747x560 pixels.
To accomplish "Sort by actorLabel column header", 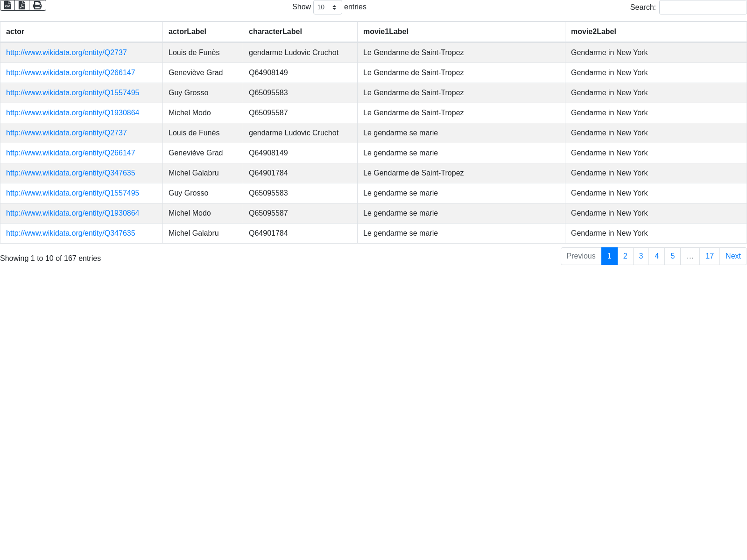I will pyautogui.click(x=187, y=32).
